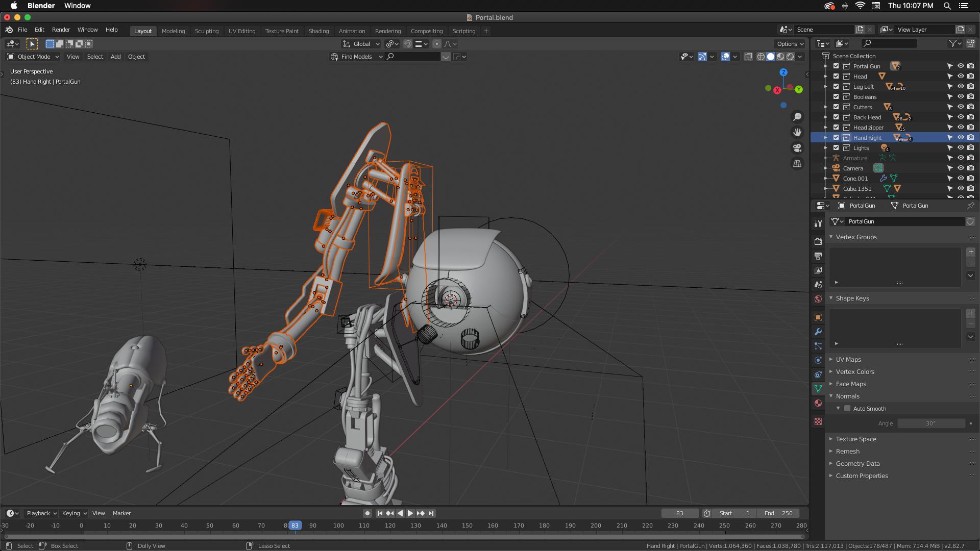
Task: Uncheck the Head collection checkbox
Action: click(x=836, y=77)
